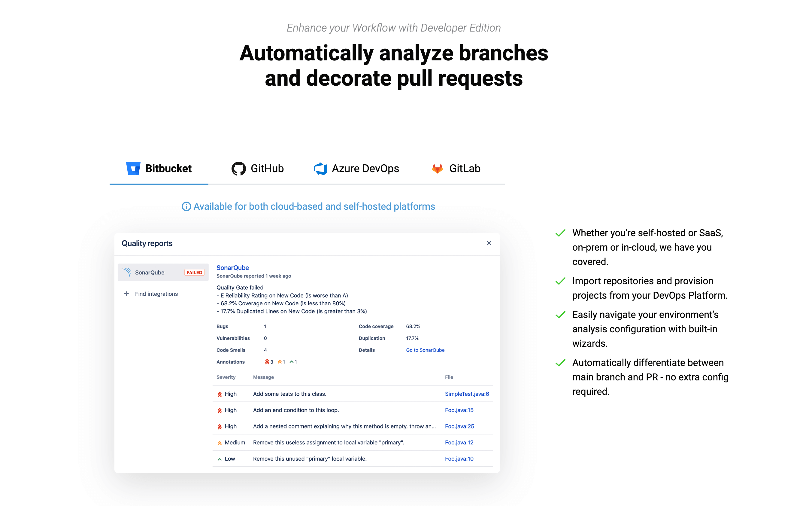The height and width of the screenshot is (506, 812).
Task: Click the plus icon next to Find integrations
Action: coord(126,294)
